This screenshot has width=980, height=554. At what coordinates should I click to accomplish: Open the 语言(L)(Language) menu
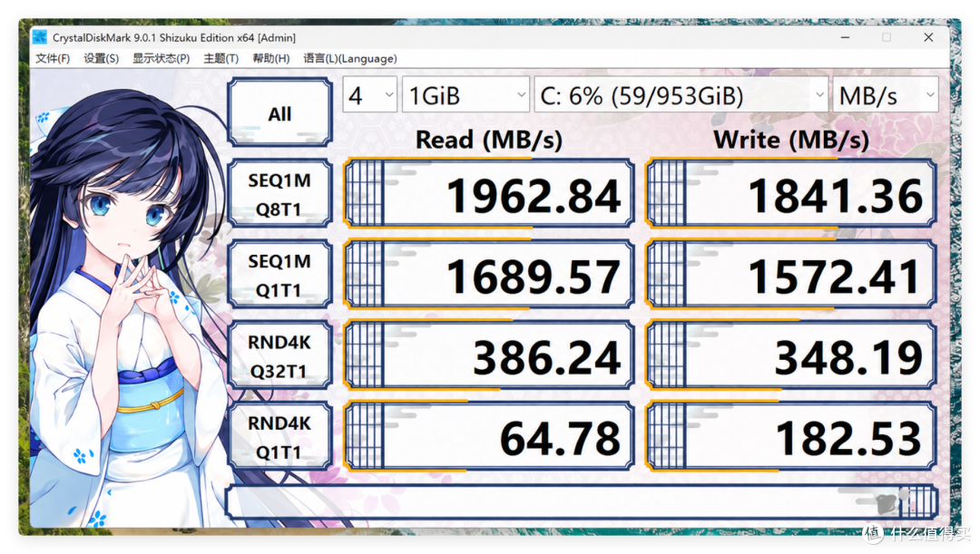[350, 59]
